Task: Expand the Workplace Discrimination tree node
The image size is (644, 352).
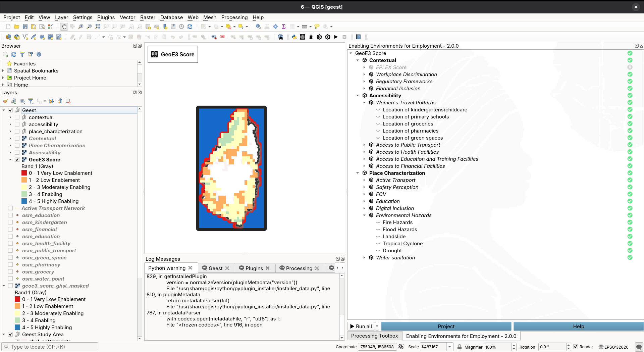Action: pos(364,74)
